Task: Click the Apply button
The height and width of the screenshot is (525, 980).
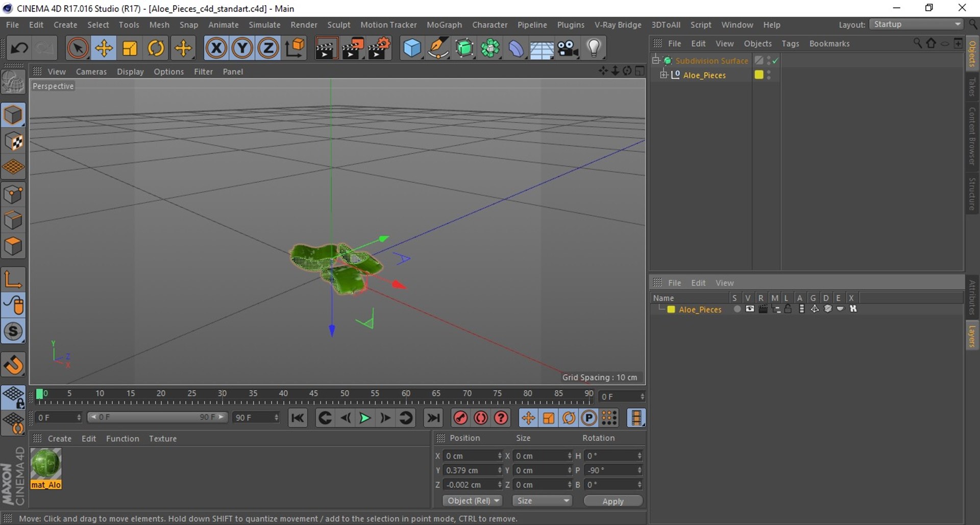Action: pyautogui.click(x=613, y=501)
